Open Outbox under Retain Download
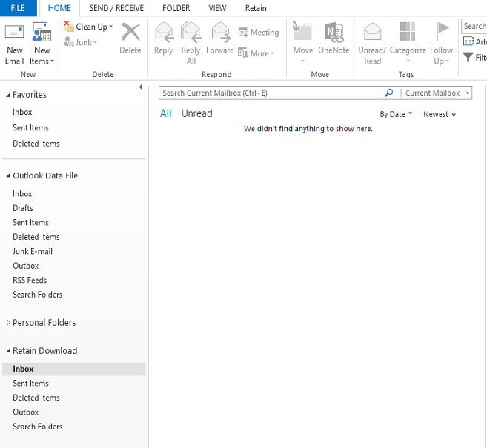 (26, 412)
